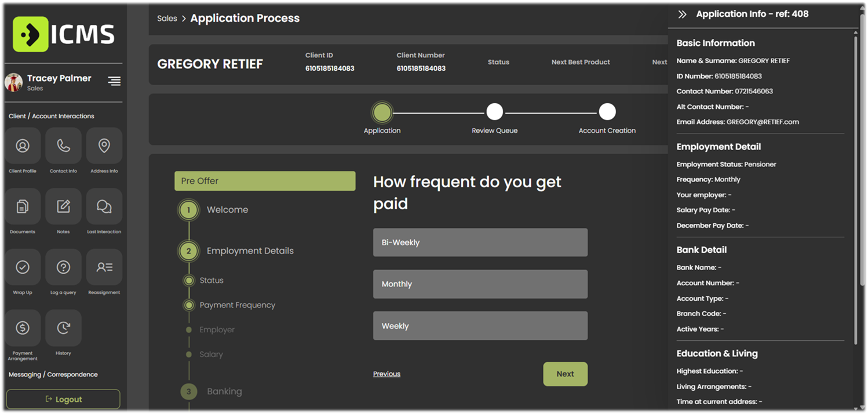Open the Client Profile icon

point(23,146)
